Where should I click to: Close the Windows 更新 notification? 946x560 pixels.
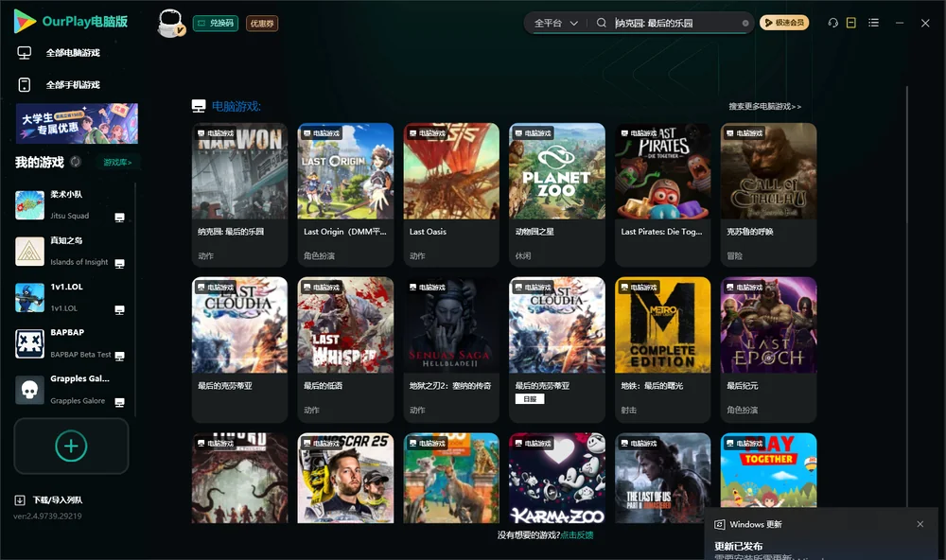(920, 524)
